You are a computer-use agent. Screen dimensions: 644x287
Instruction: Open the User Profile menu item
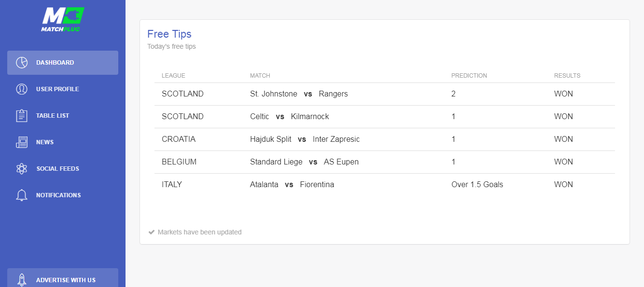(57, 89)
